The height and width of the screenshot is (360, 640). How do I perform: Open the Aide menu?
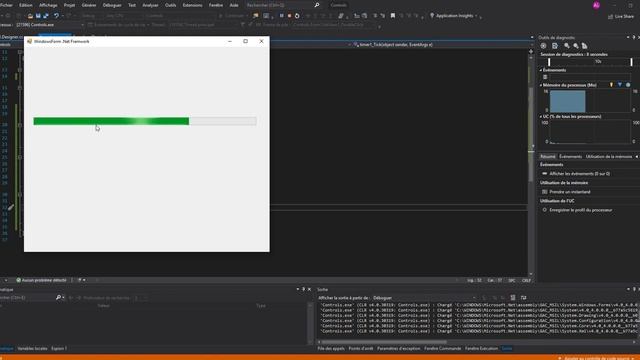coord(234,5)
